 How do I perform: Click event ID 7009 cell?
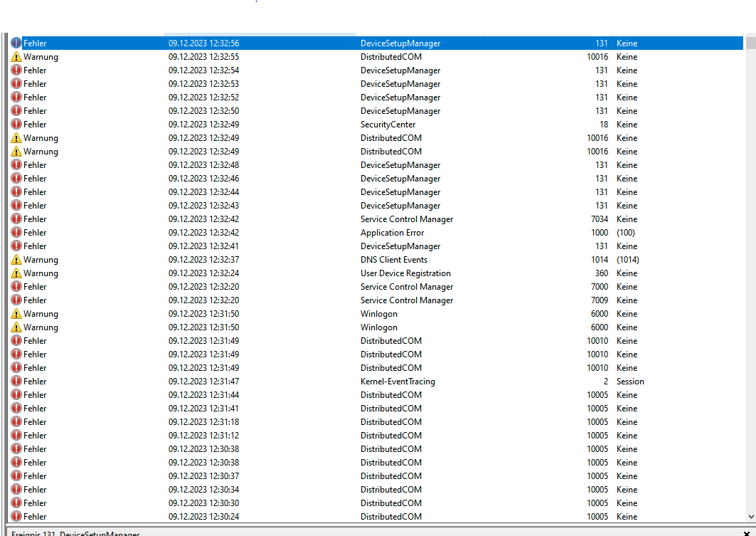(600, 300)
